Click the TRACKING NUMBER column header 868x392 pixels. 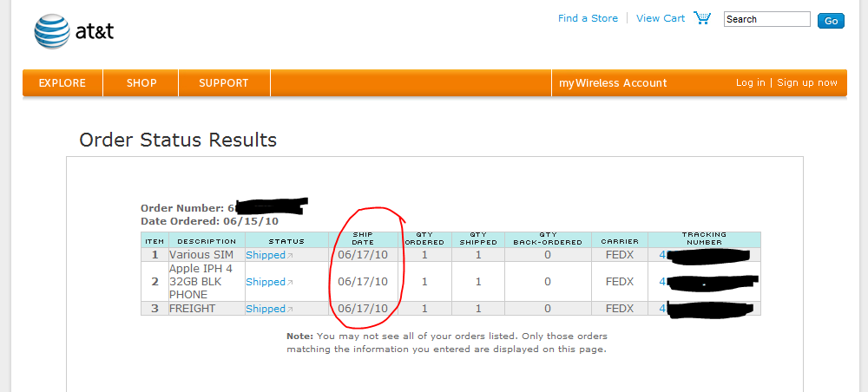pyautogui.click(x=704, y=238)
